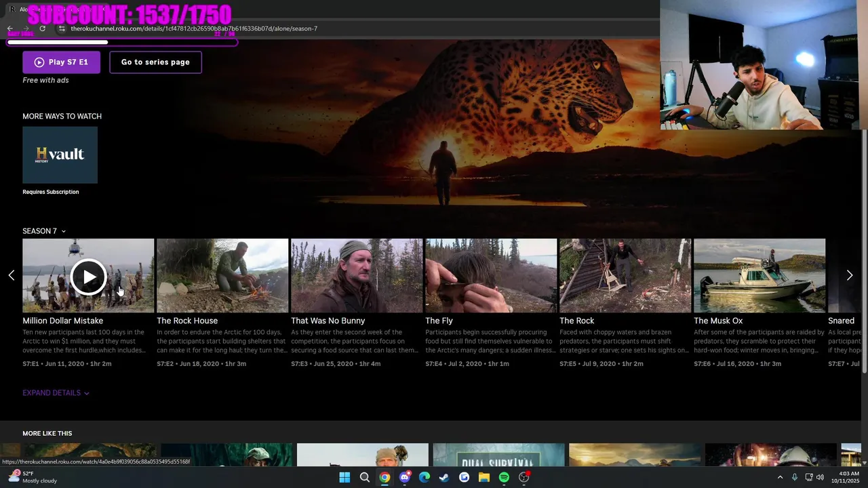Open The Rock House episode thumbnail
The image size is (868, 488).
pyautogui.click(x=222, y=275)
